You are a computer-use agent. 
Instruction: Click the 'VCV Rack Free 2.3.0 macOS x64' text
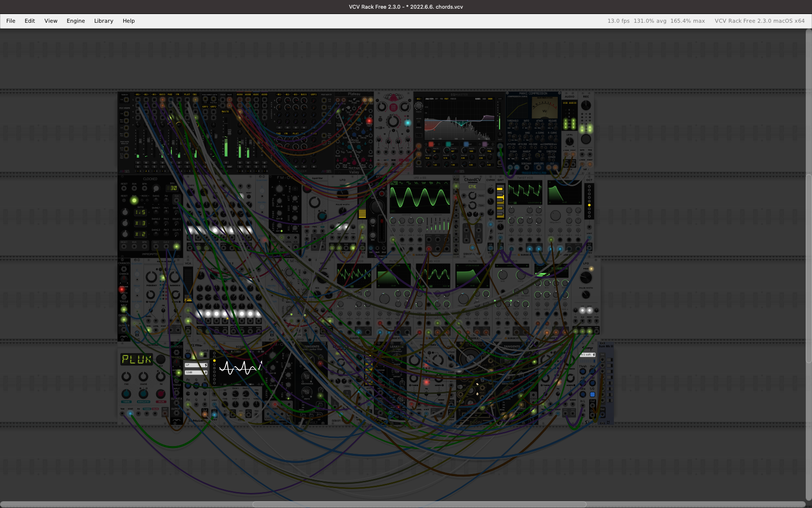(760, 21)
